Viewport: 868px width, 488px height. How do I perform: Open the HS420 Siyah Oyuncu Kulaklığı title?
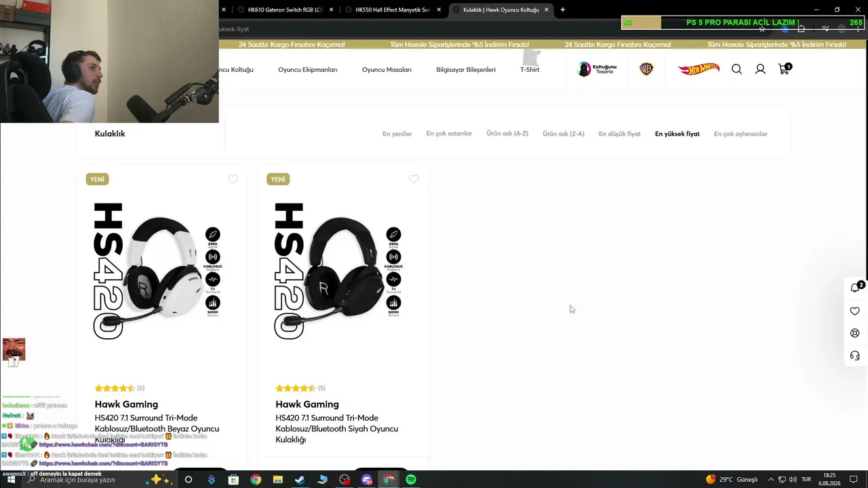(336, 429)
